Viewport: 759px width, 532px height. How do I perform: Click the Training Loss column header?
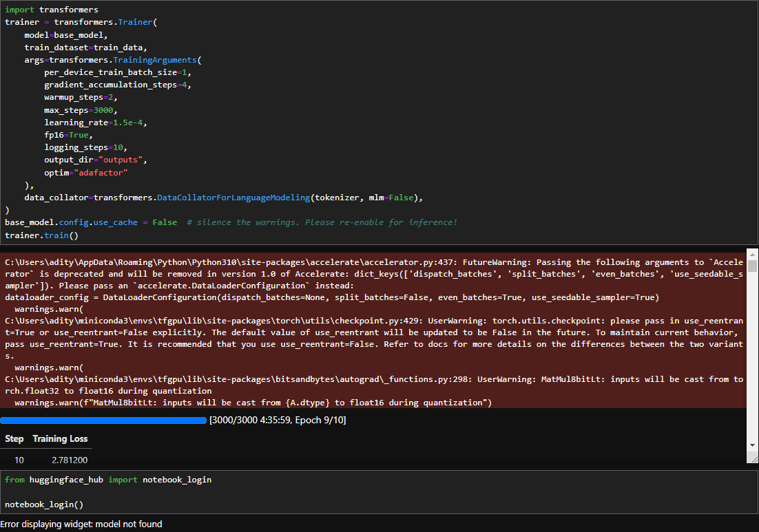point(60,438)
